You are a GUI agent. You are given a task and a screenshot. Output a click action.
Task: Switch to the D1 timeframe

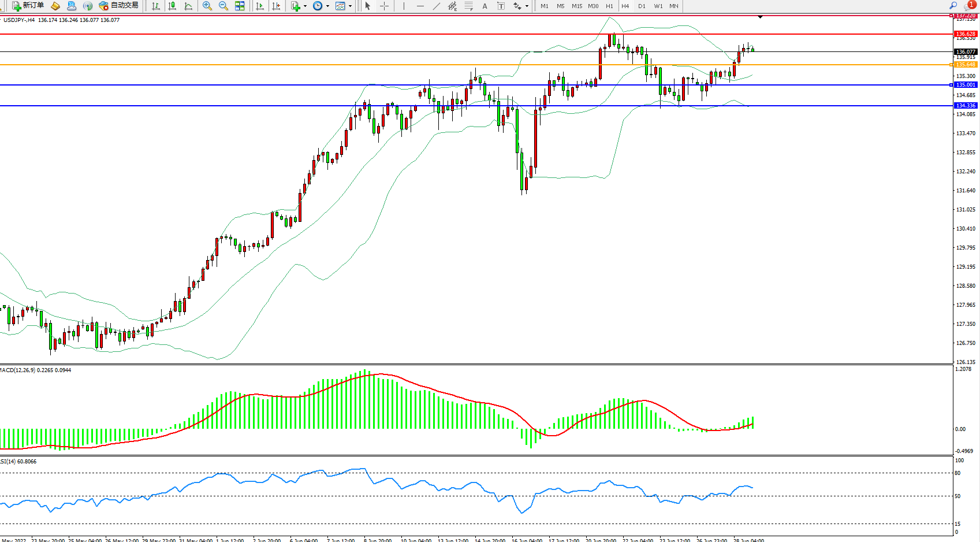[642, 6]
